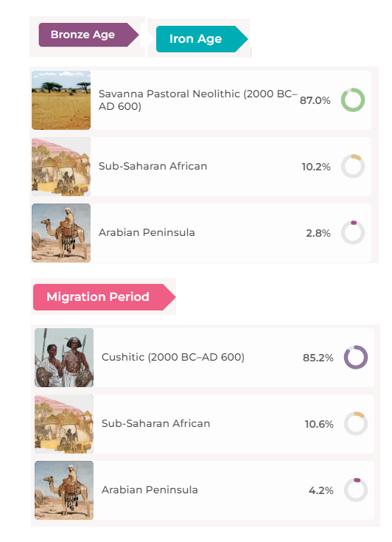
Task: Click the 87.0% percentage value
Action: pyautogui.click(x=315, y=100)
